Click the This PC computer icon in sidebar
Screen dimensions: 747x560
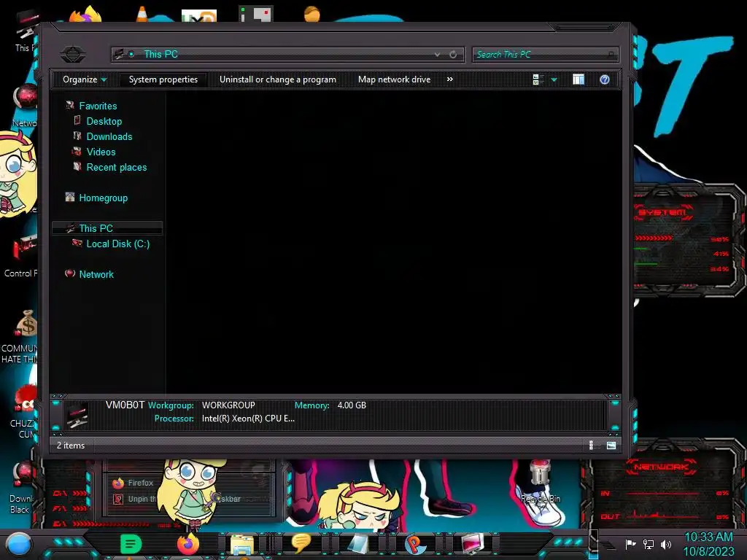70,227
